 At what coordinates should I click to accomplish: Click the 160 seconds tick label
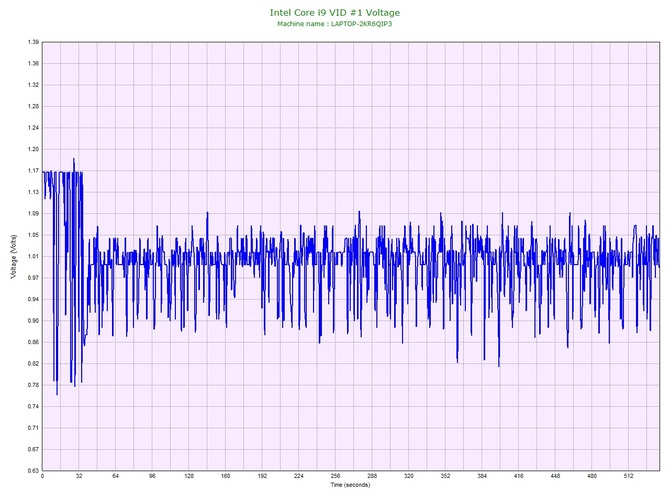(x=226, y=476)
